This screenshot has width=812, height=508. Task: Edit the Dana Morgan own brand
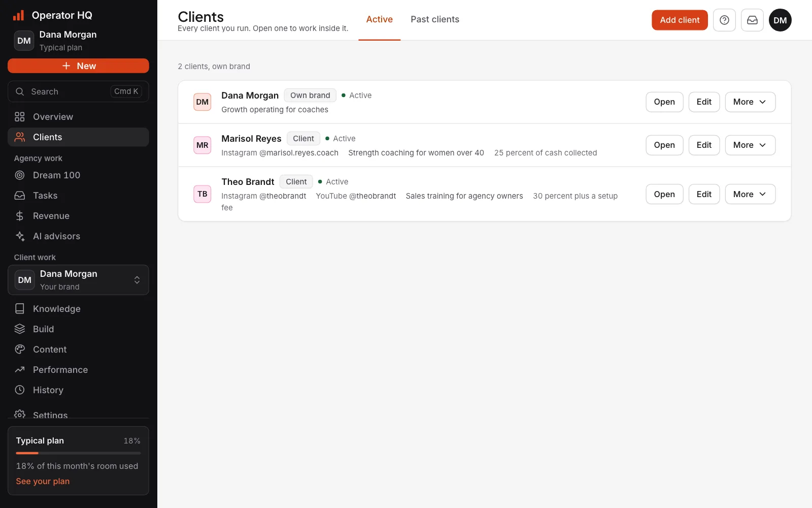704,102
